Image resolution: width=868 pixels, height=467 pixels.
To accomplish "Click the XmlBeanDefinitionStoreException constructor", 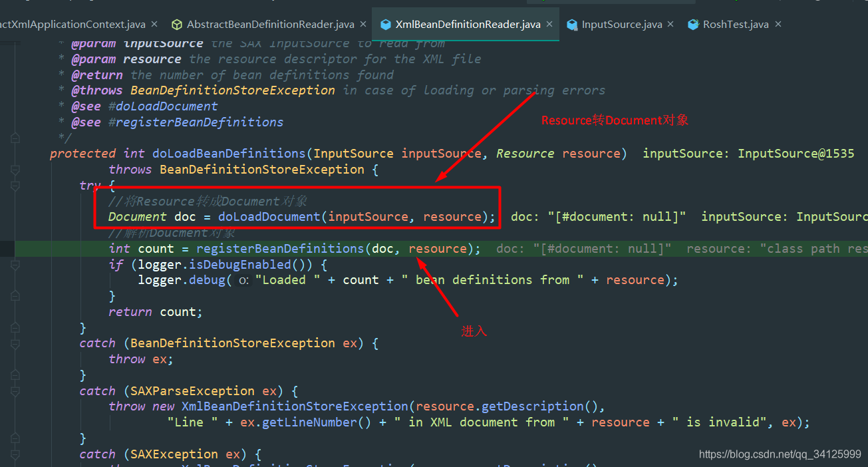I will click(x=295, y=406).
